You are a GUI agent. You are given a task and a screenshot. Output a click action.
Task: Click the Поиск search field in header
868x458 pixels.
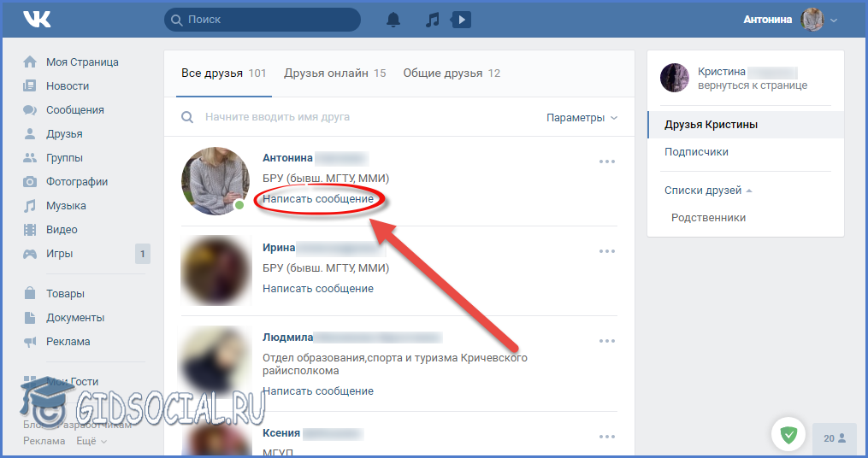(263, 20)
